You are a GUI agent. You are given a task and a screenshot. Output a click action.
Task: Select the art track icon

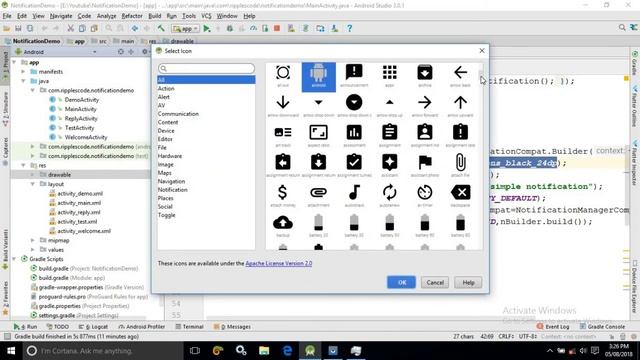click(x=283, y=132)
